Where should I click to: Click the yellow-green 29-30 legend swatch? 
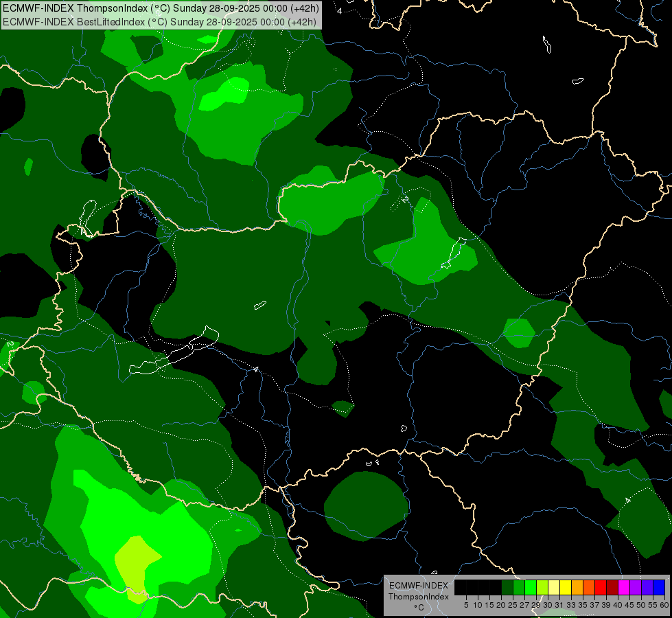tap(542, 587)
